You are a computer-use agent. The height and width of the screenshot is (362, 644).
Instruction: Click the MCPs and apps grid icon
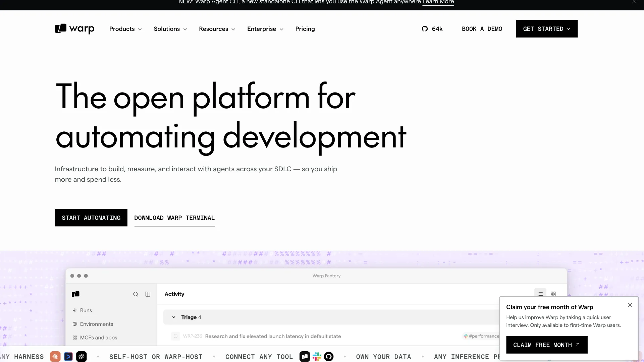(x=75, y=338)
